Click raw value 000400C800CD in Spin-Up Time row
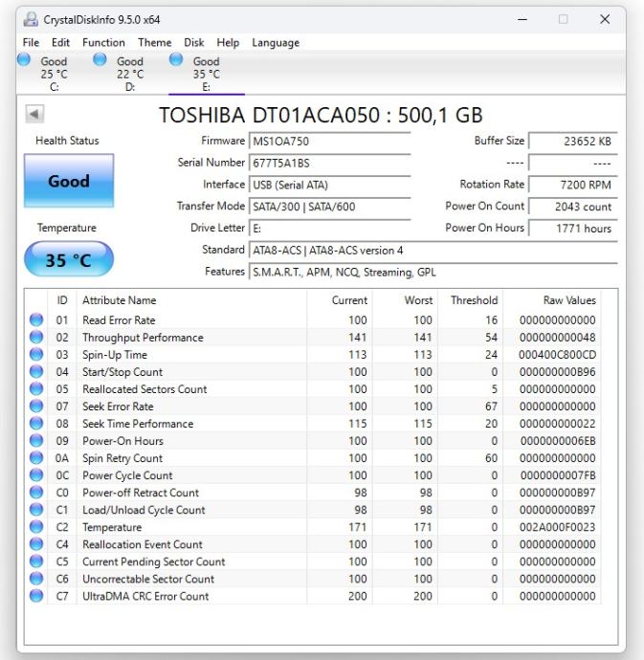Screen dimensions: 644x660 [x=557, y=355]
